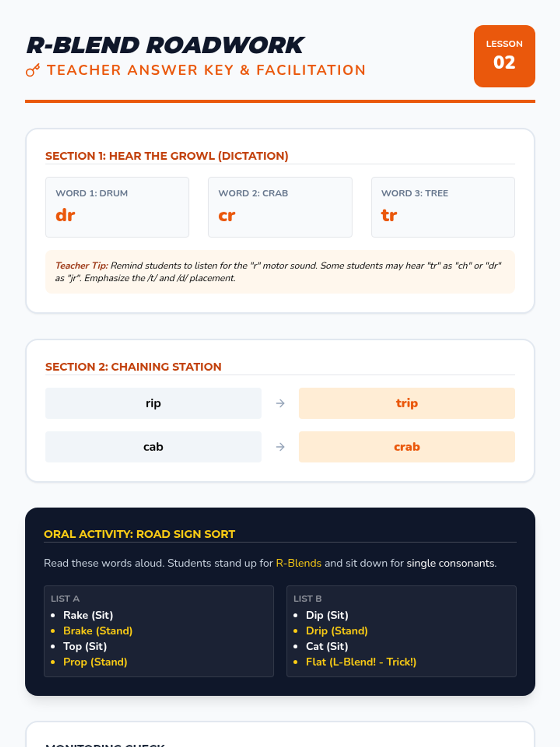This screenshot has height=747, width=560.
Task: Click 'Prop (Stand)' in List A
Action: tap(95, 662)
